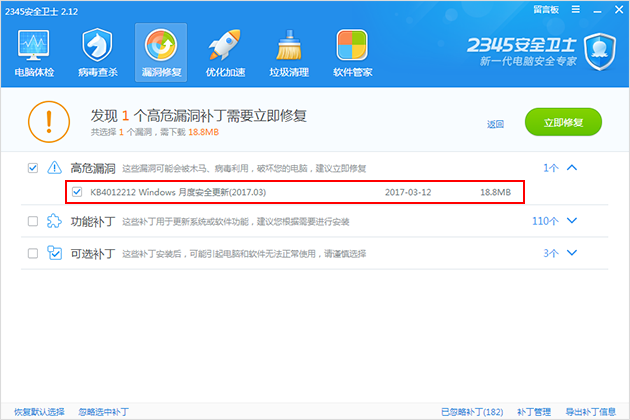The image size is (630, 420).
Task: Click the 2345安全卫士 shield logo
Action: [600, 52]
